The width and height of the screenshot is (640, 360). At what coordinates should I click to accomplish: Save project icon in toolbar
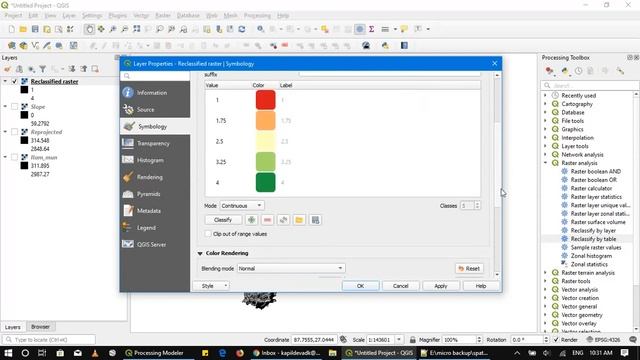click(x=35, y=29)
